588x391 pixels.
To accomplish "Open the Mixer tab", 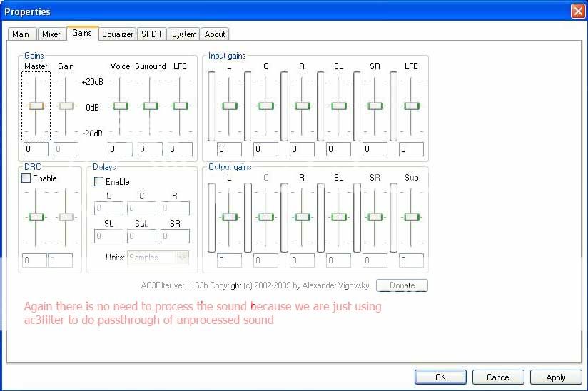I will [x=51, y=34].
